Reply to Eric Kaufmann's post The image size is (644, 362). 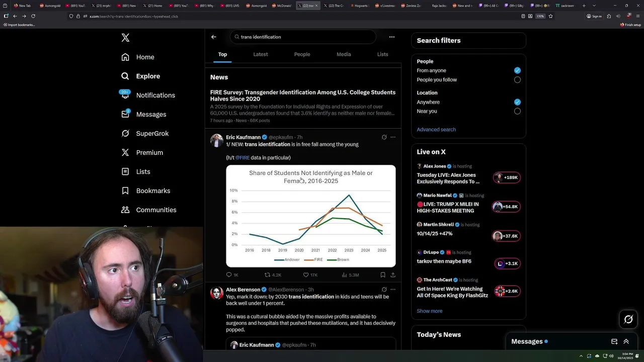click(x=232, y=275)
